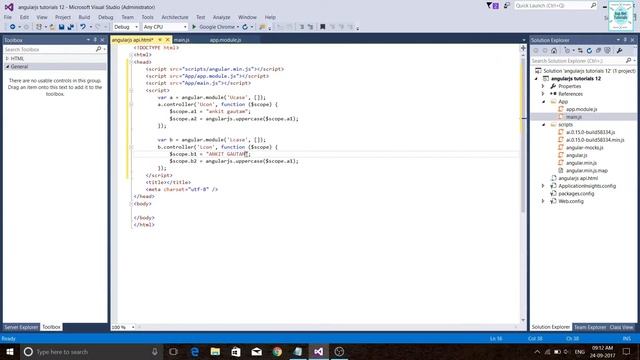Collapse the App folder in Solution Explorer

click(543, 102)
